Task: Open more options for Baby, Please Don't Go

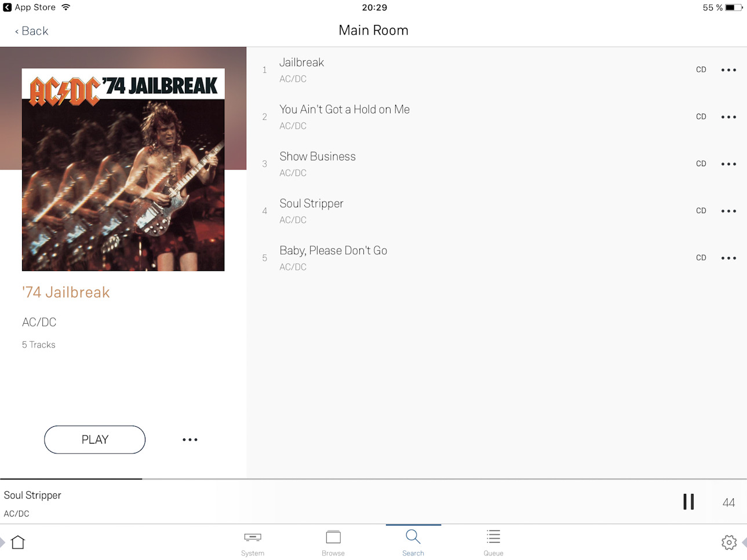Action: (x=728, y=258)
